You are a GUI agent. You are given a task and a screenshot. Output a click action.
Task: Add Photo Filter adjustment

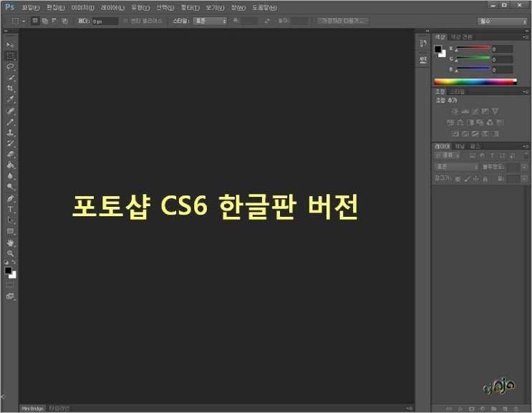[x=480, y=122]
